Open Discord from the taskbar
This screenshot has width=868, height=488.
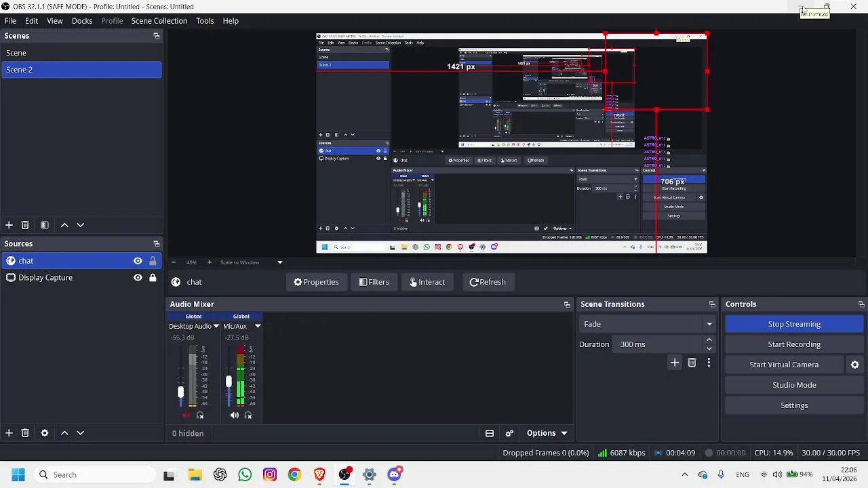point(395,474)
